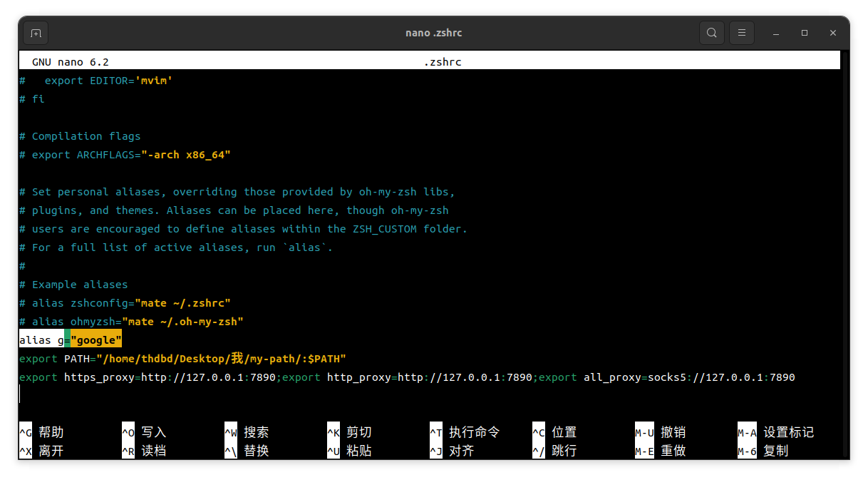Screen dimensions: 868x480
Task: Click the ^W 搜索 search shortcut
Action: coord(247,432)
